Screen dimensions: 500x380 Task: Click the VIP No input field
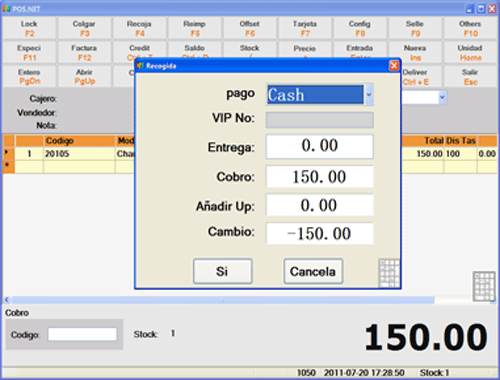tap(319, 120)
